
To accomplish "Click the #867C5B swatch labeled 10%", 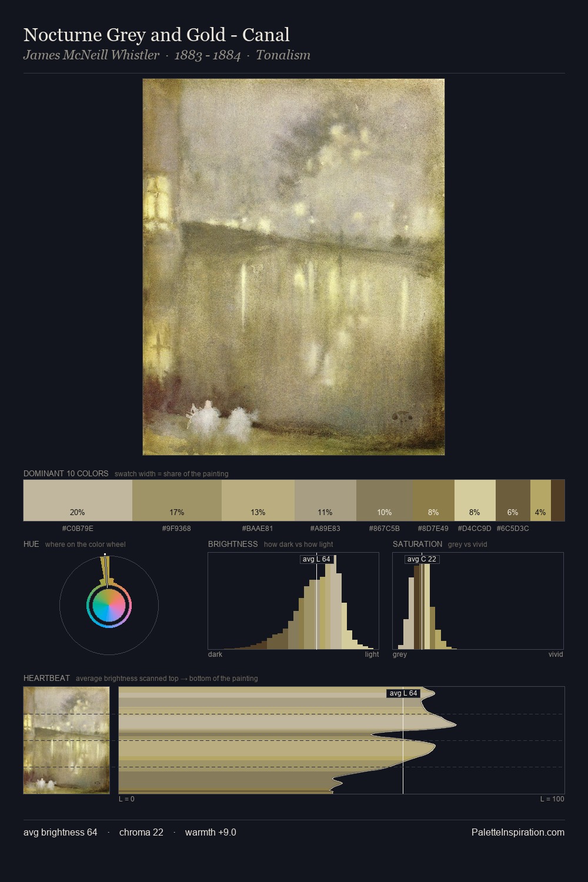I will [x=385, y=500].
